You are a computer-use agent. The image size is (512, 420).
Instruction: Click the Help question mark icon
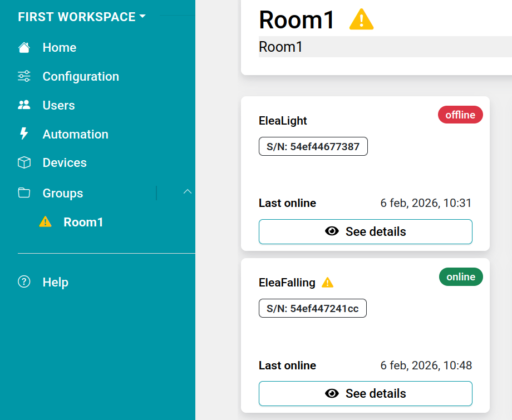click(24, 282)
